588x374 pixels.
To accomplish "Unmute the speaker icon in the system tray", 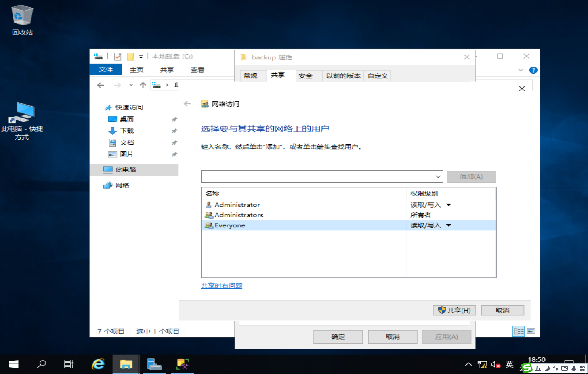I will click(496, 364).
